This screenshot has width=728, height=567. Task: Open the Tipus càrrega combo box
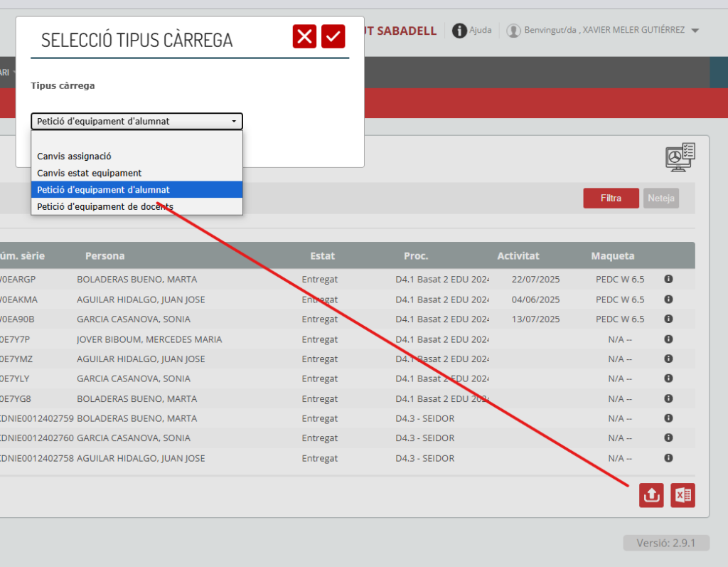coord(136,122)
